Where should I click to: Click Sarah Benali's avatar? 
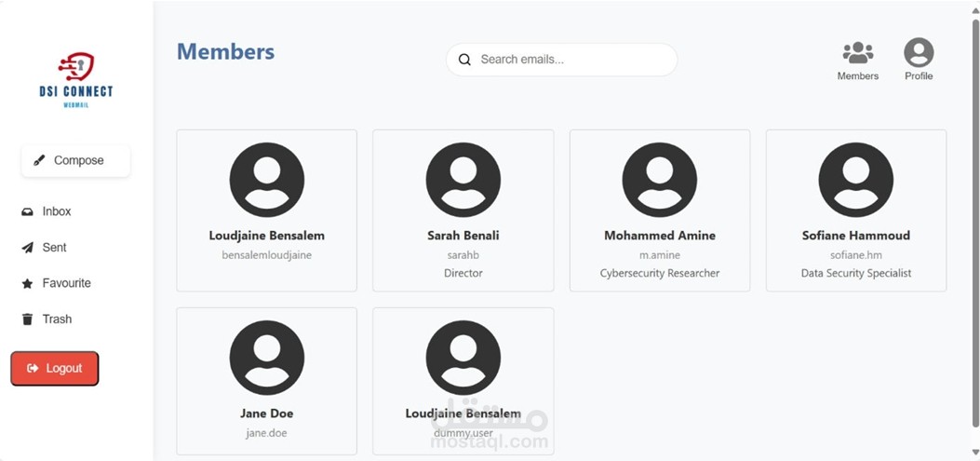[x=463, y=180]
